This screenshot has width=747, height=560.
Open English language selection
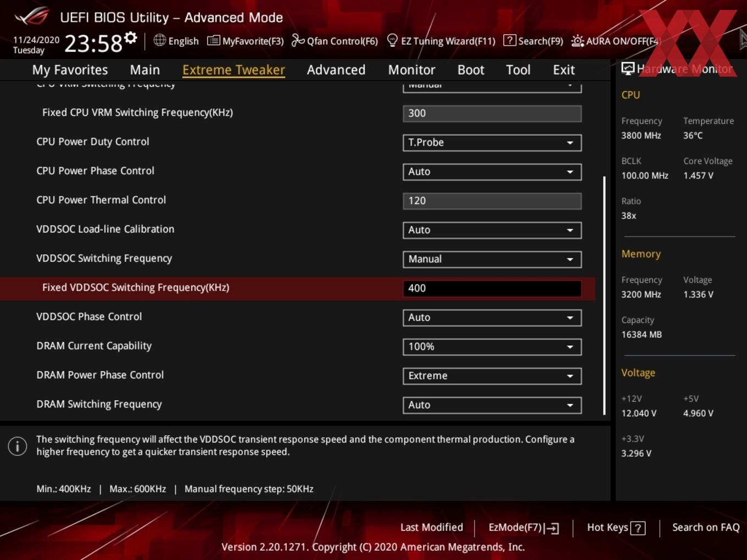click(183, 41)
